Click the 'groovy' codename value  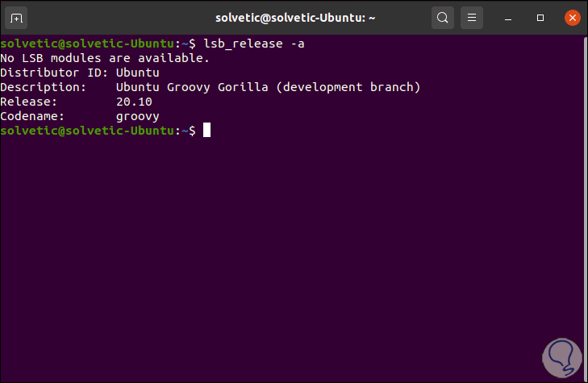click(x=138, y=117)
